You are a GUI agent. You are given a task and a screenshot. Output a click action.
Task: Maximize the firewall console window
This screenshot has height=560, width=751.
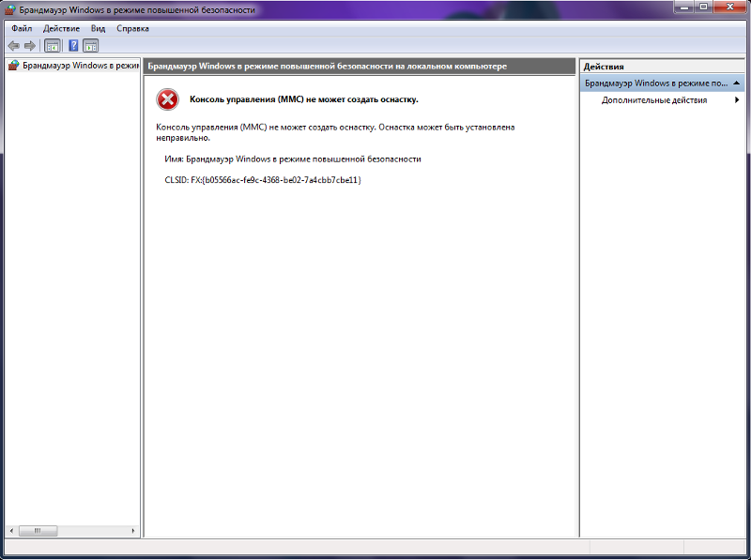point(703,8)
